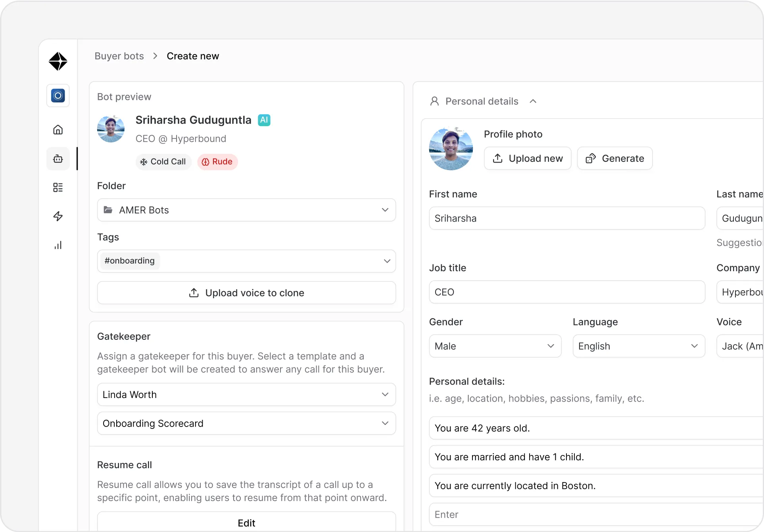The image size is (764, 532).
Task: Open the AMER Bots folder dropdown
Action: tap(246, 210)
